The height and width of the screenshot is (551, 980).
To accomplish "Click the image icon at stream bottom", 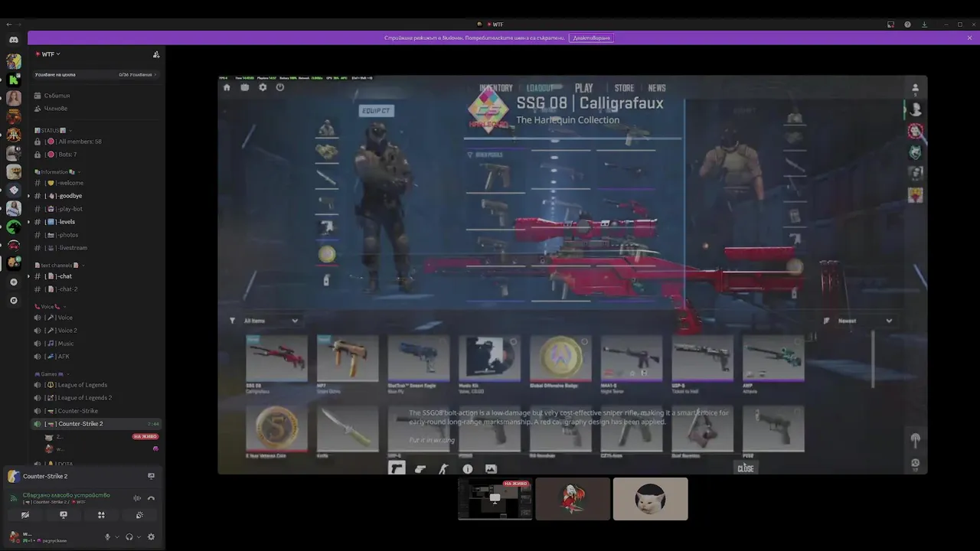I will [491, 469].
